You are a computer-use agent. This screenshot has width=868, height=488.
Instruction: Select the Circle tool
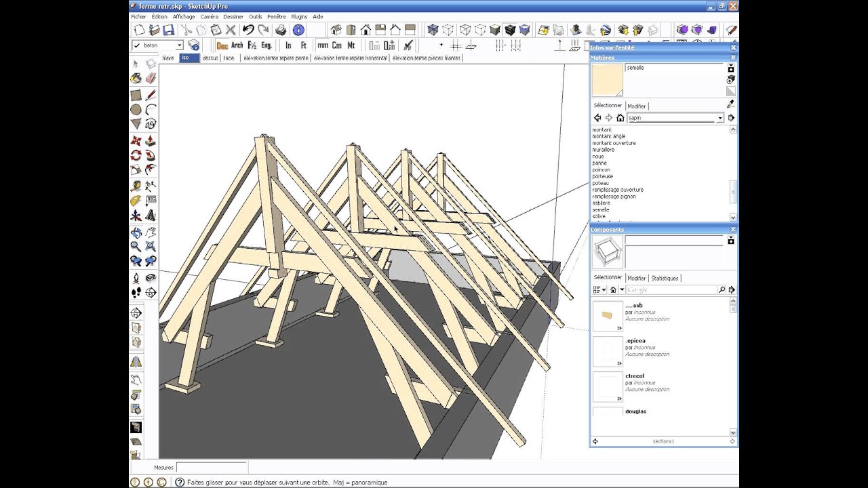coord(136,110)
